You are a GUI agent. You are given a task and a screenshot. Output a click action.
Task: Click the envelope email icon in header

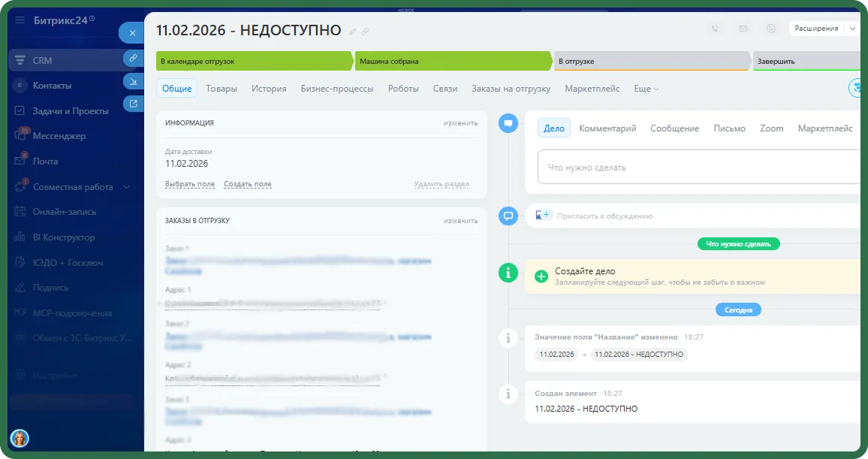point(743,29)
